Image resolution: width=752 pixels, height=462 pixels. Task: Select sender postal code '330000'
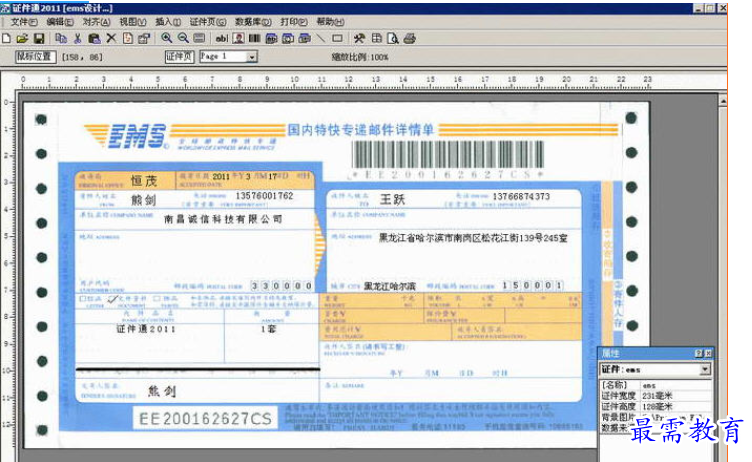(x=282, y=286)
